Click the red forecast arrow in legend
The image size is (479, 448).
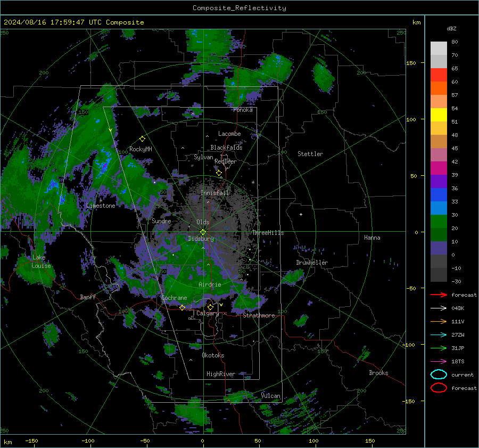click(x=439, y=295)
